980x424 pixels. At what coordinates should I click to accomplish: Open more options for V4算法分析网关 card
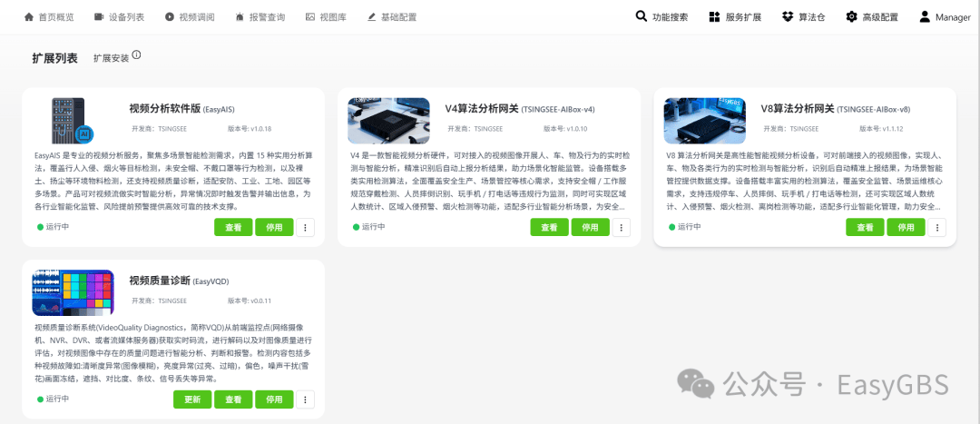621,228
